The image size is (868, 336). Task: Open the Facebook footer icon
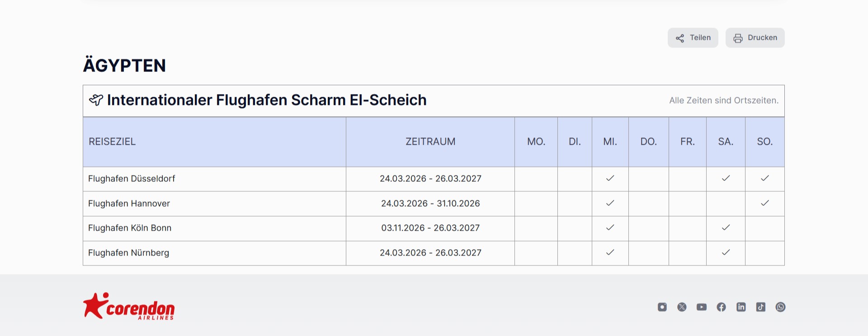point(722,307)
